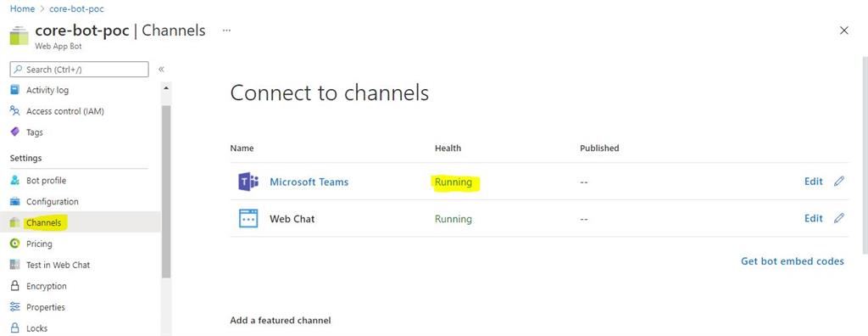This screenshot has width=868, height=336.
Task: Click the Connect to channels heading
Action: 330,92
